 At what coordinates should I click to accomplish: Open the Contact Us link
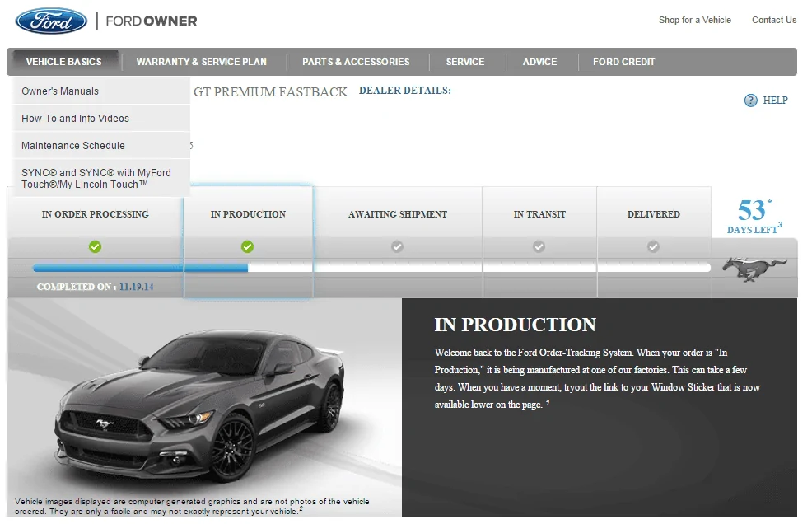[x=774, y=21]
